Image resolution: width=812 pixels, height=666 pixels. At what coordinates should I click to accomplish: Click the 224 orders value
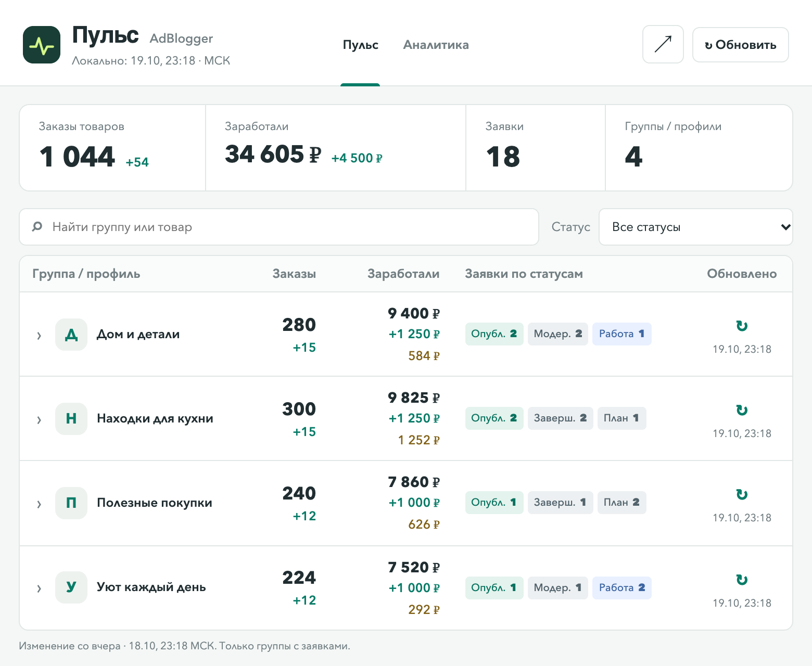(x=299, y=578)
